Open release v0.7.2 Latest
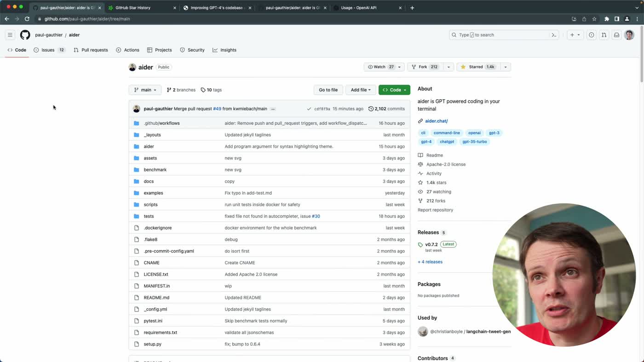Image resolution: width=644 pixels, height=362 pixels. click(437, 244)
